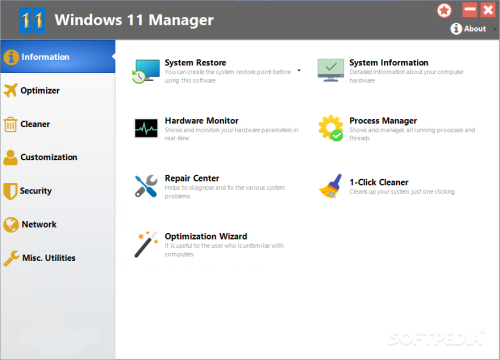Close the Windows 11 Manager window

tap(488, 10)
